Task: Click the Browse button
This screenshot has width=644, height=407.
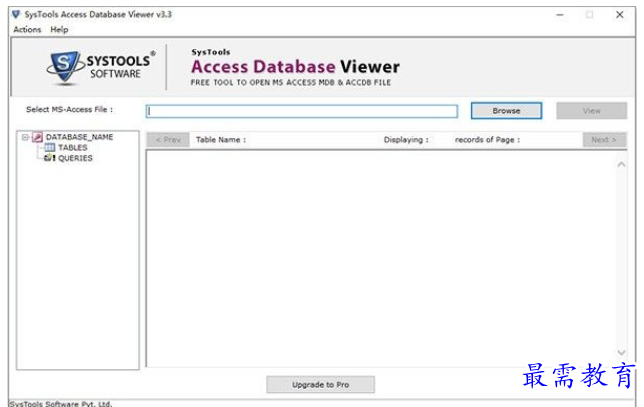Action: [x=506, y=111]
